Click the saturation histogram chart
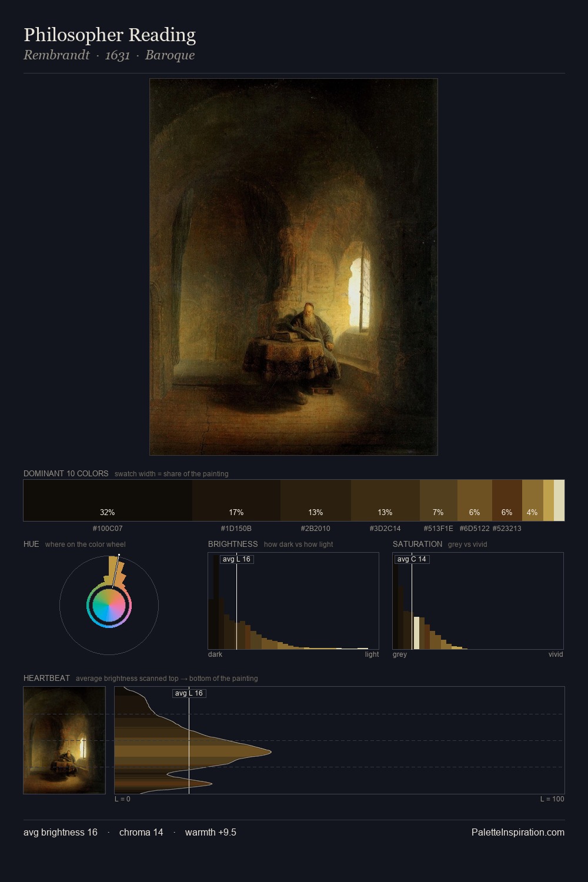Image resolution: width=588 pixels, height=882 pixels. (x=478, y=601)
